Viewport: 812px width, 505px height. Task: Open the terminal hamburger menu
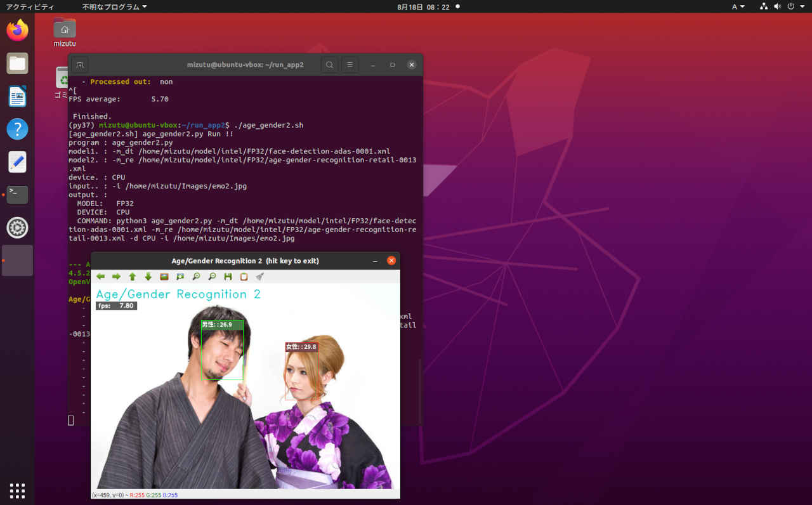pos(350,65)
